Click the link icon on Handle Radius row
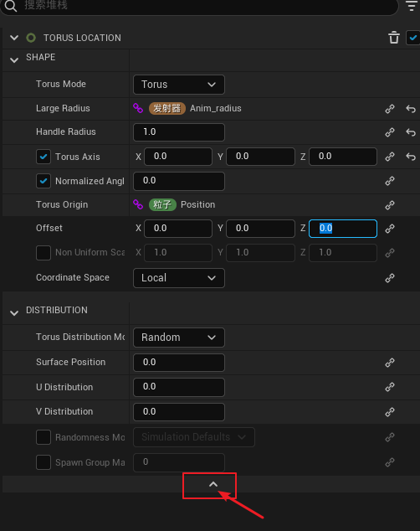The width and height of the screenshot is (420, 531). pyautogui.click(x=390, y=132)
